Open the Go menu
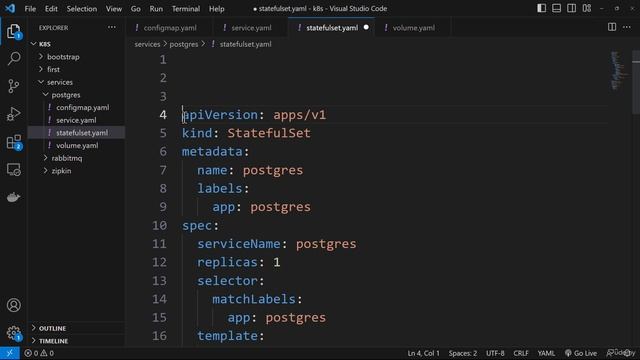 coord(136,9)
